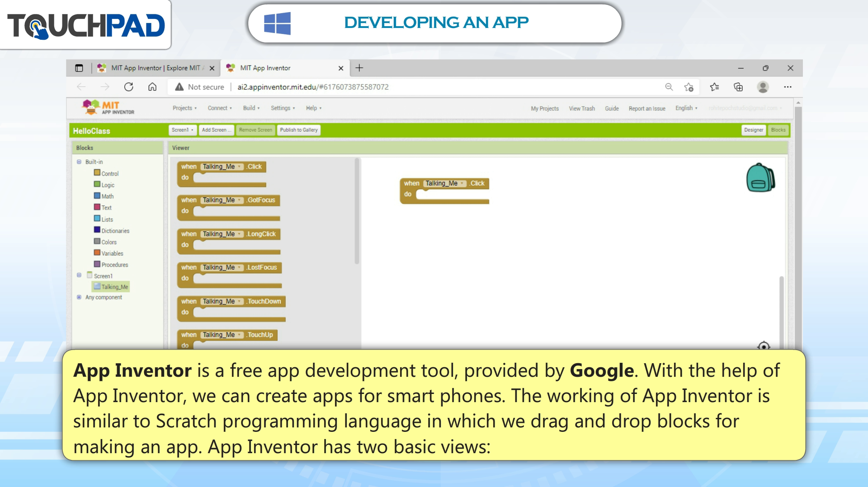Screen dimensions: 868x487
Task: Click Add Screen button
Action: tap(217, 130)
